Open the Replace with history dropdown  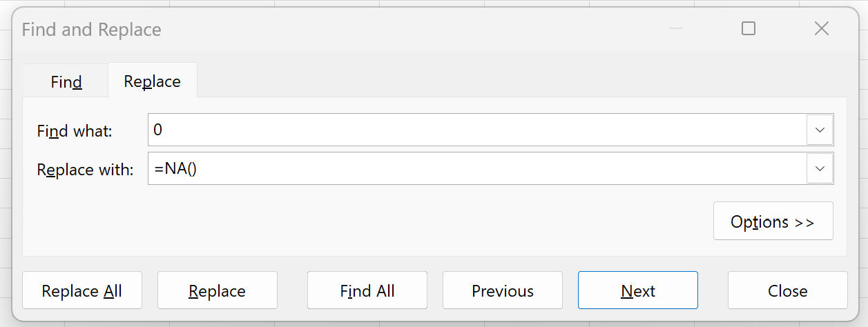tap(820, 168)
